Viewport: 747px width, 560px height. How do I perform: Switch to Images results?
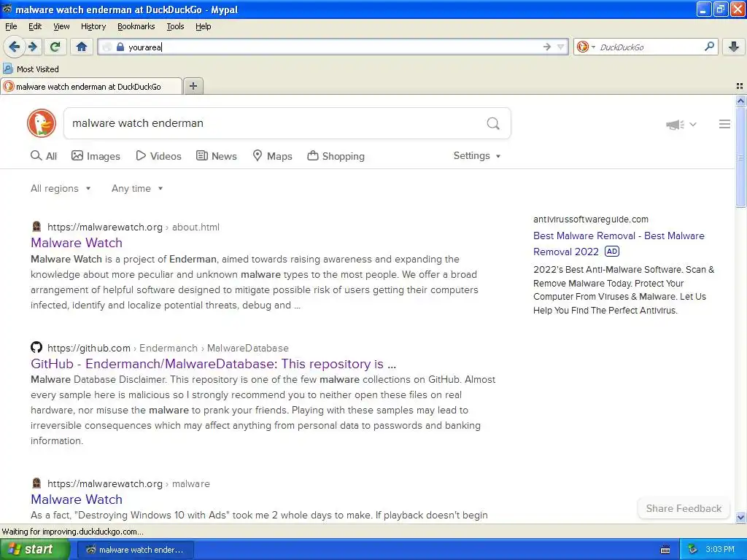[96, 156]
